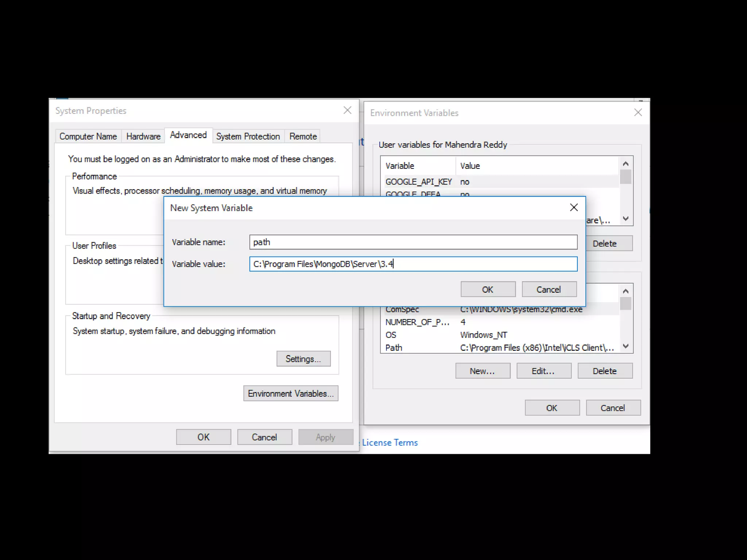Close the System Properties window
747x560 pixels.
[x=347, y=110]
